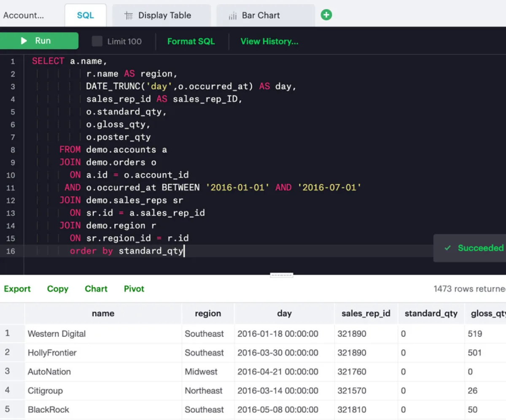Sort by the standard_qty column header

click(431, 313)
